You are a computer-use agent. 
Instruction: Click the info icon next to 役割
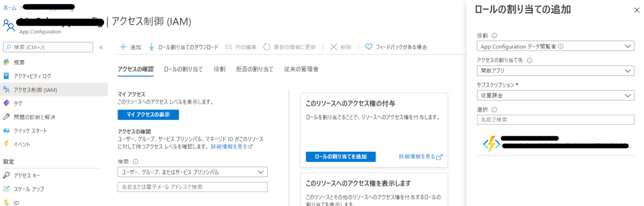[494, 35]
